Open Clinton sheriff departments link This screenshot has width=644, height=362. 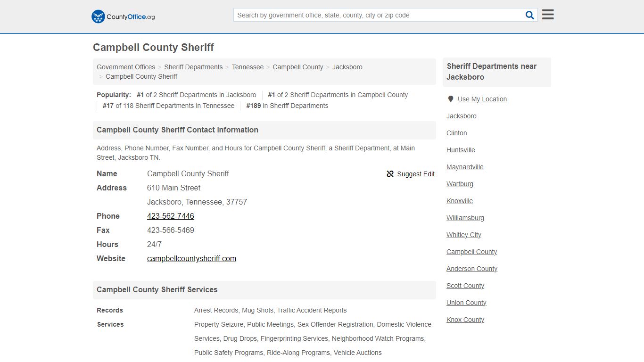(457, 133)
